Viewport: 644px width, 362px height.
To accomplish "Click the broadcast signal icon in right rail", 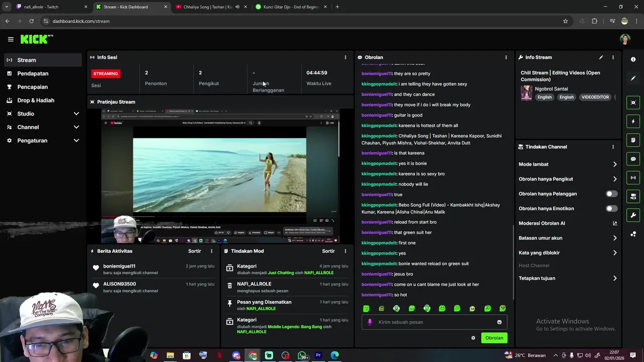I will click(x=633, y=177).
